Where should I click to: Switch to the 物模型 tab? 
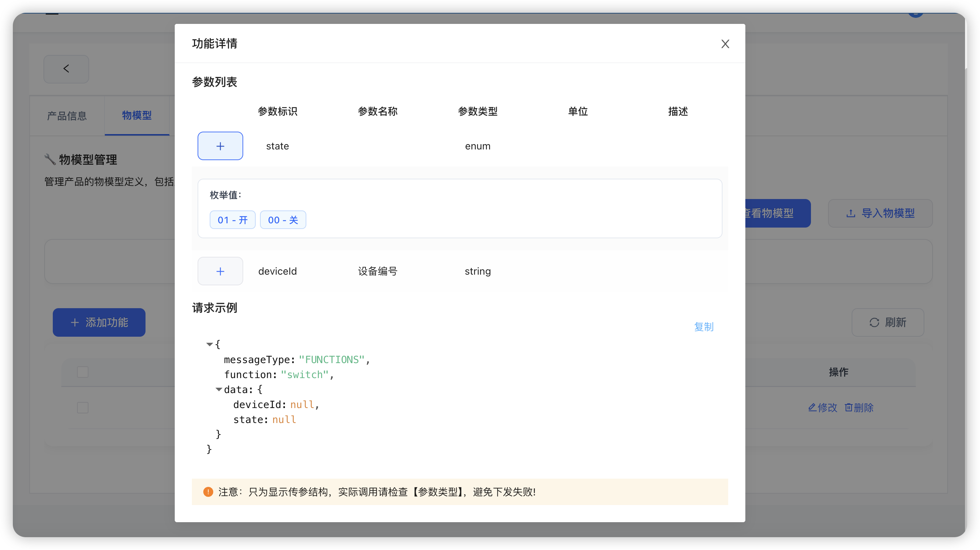click(137, 115)
